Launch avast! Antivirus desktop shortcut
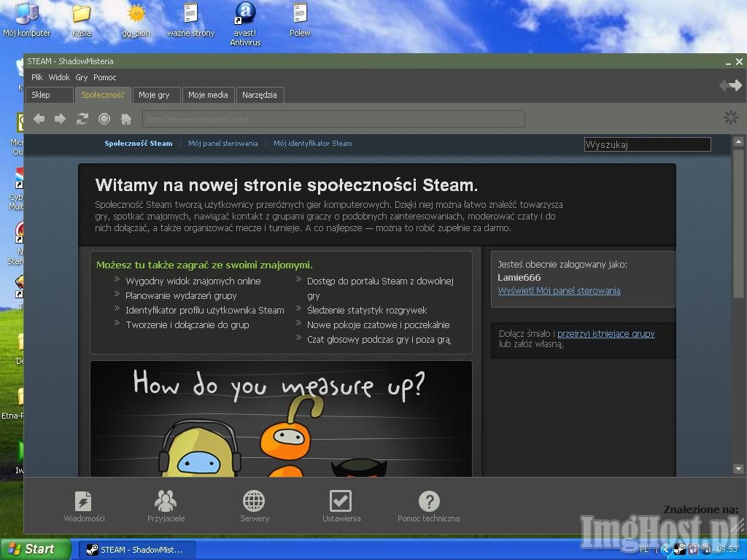 coord(245,24)
